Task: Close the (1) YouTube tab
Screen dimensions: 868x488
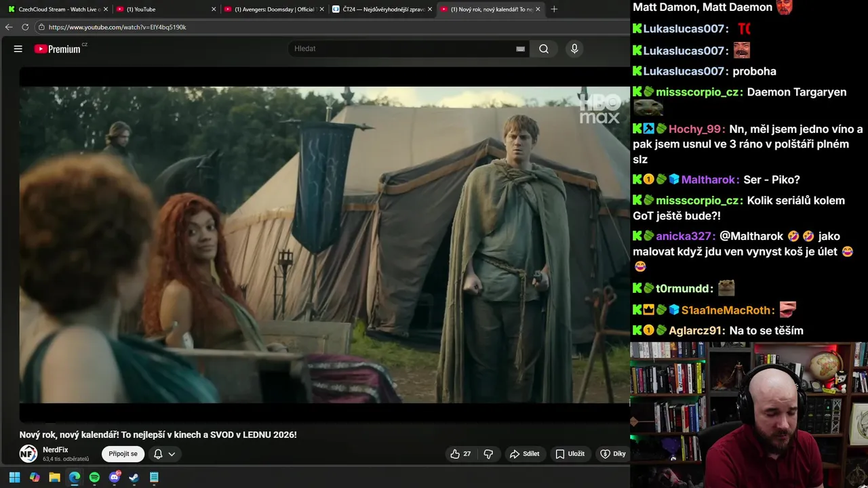Action: [214, 9]
